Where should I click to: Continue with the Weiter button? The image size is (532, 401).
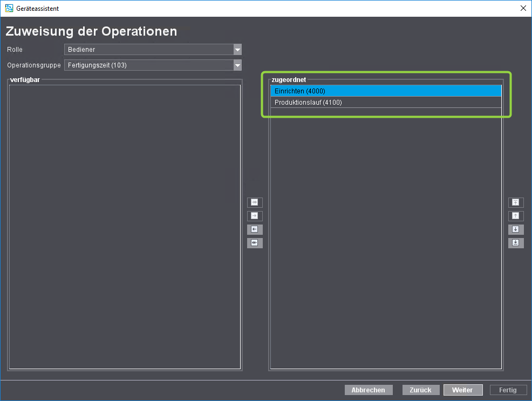[x=463, y=390]
